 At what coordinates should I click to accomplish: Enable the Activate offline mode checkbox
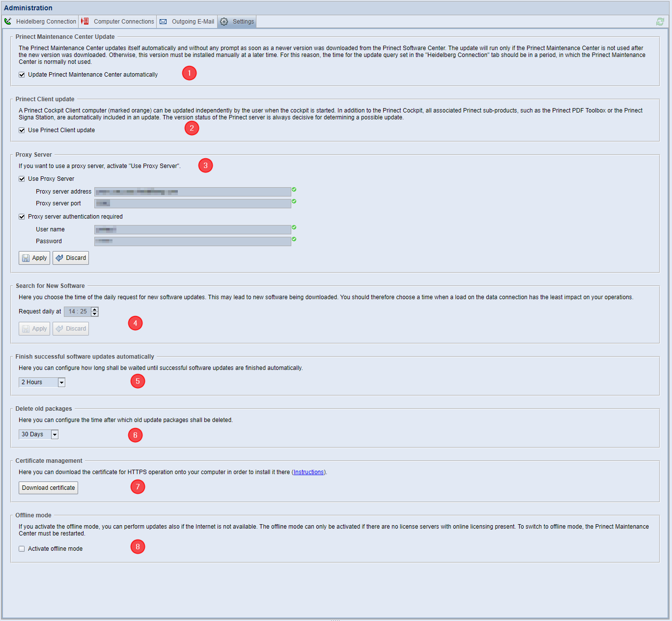point(22,549)
